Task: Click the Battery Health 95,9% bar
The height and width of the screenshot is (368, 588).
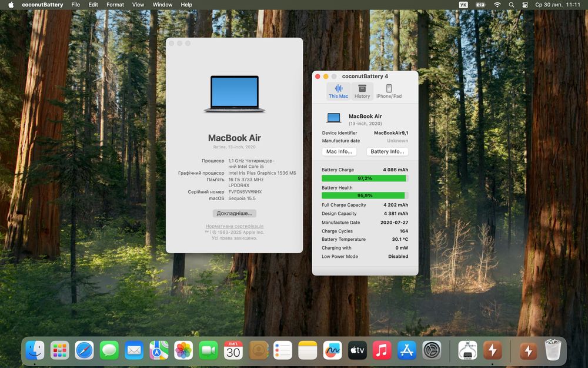Action: [x=365, y=195]
